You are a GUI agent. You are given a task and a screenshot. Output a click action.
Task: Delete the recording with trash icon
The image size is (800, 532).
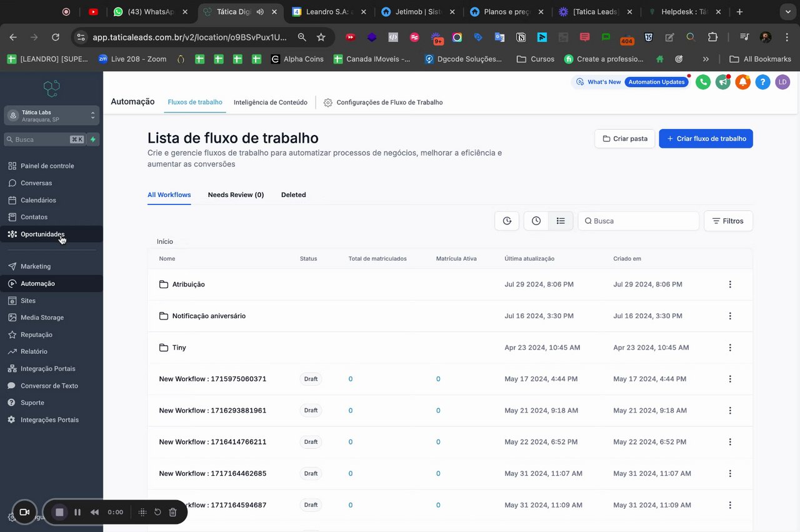pyautogui.click(x=173, y=512)
